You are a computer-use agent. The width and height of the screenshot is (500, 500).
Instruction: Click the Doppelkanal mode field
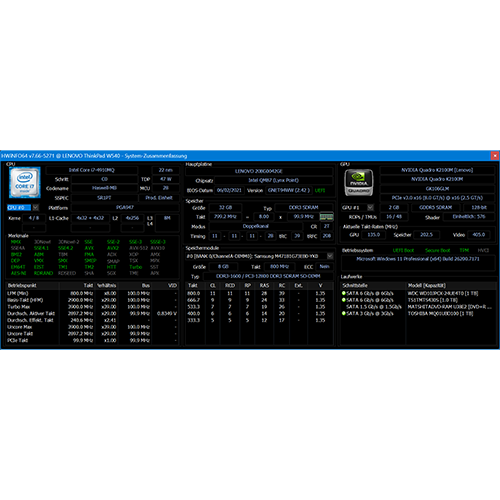(x=256, y=226)
